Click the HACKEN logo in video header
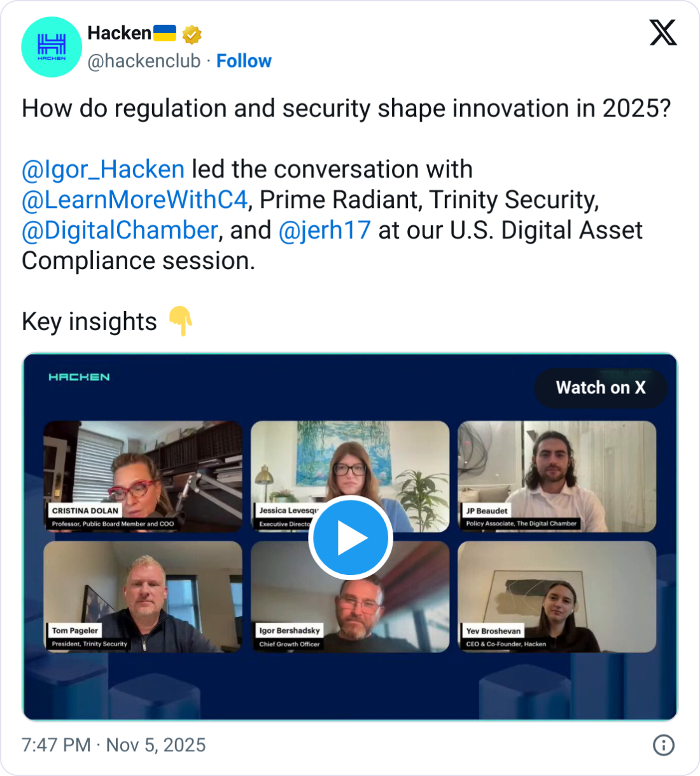The height and width of the screenshot is (776, 700). coord(79,377)
